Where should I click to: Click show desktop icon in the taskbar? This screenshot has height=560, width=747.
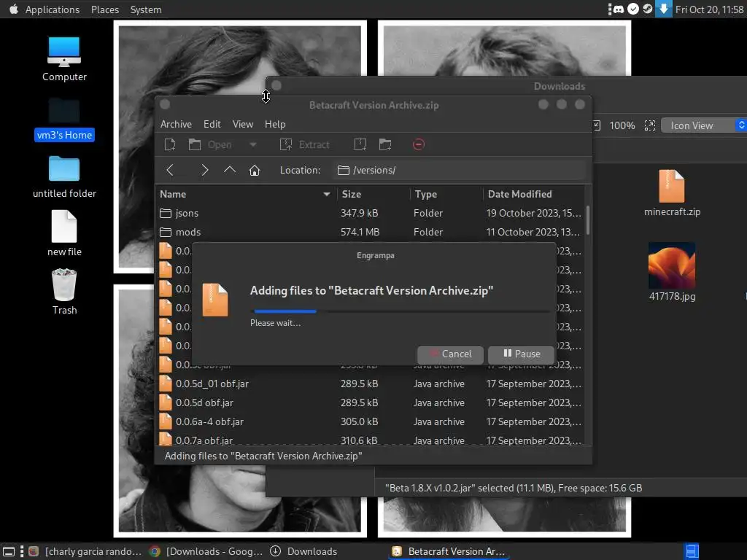point(9,551)
